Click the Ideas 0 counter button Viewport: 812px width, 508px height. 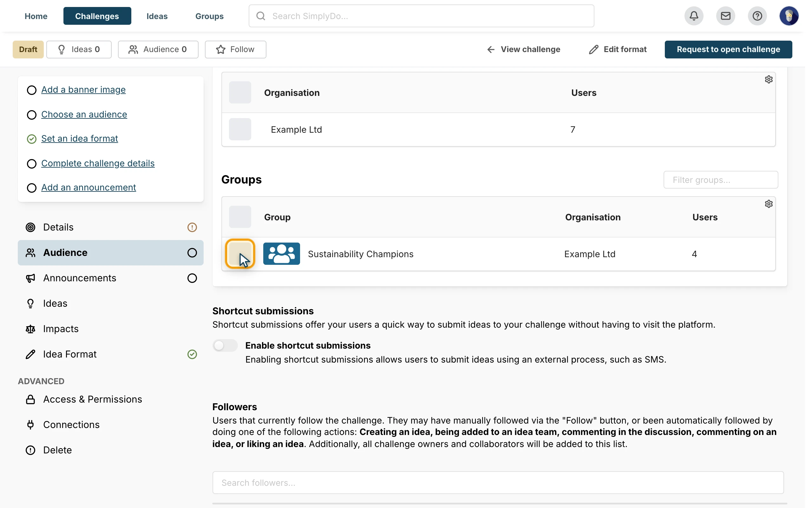tap(79, 50)
